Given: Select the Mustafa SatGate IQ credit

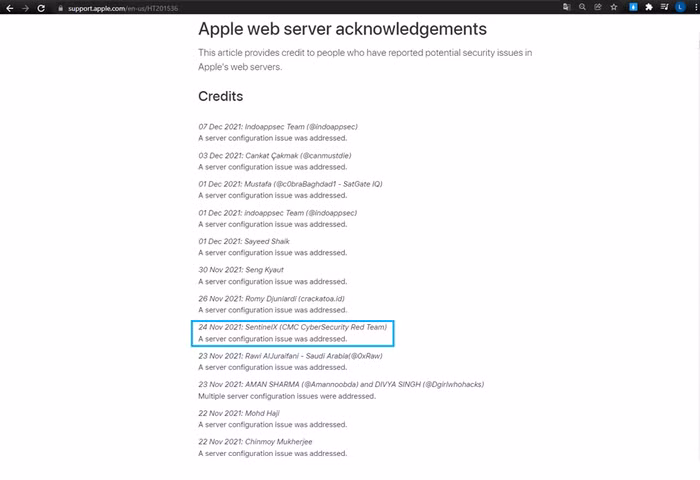Looking at the screenshot, I should (x=290, y=184).
